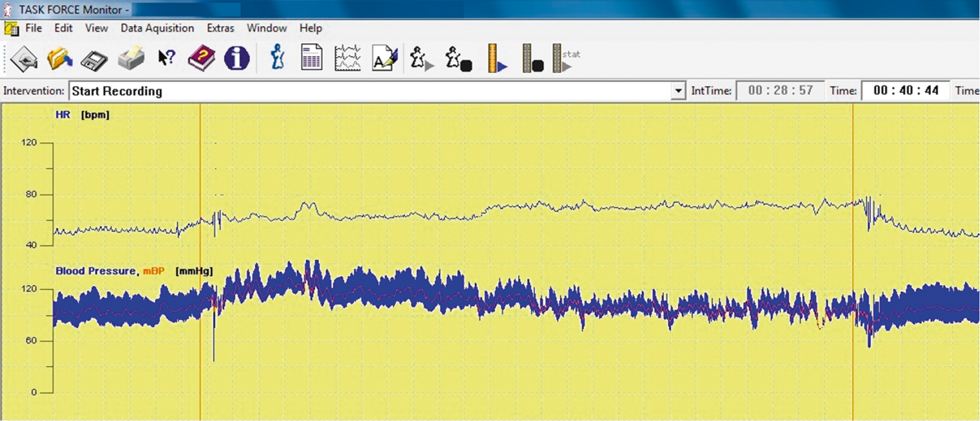
Task: Click the floppy disk save icon
Action: 94,59
